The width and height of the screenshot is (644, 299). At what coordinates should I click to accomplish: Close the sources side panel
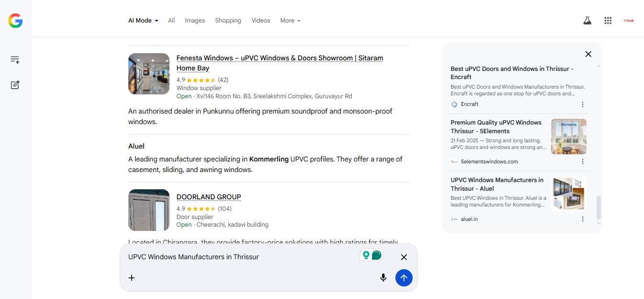[x=588, y=54]
